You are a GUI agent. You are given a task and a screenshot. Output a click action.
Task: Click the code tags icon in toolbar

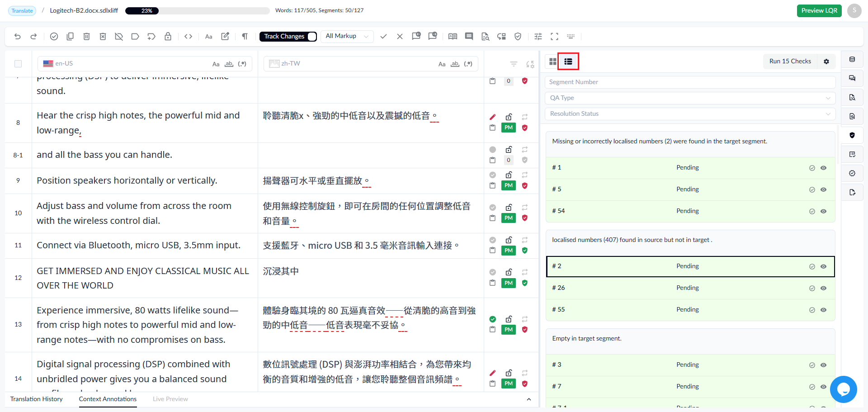[x=189, y=37]
